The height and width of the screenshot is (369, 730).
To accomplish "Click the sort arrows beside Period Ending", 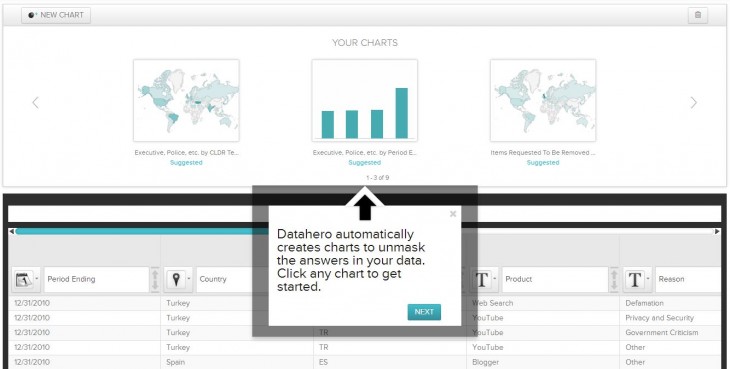I will click(x=155, y=279).
